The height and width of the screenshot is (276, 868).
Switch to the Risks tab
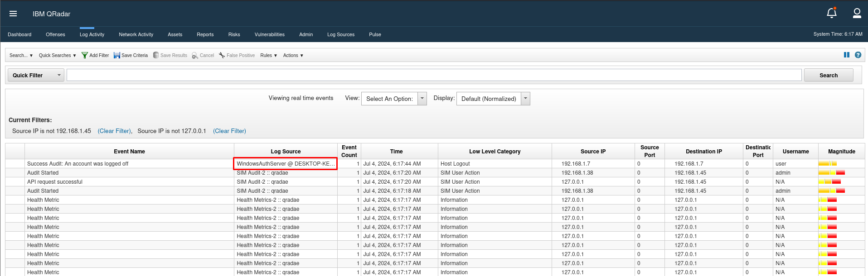[234, 34]
